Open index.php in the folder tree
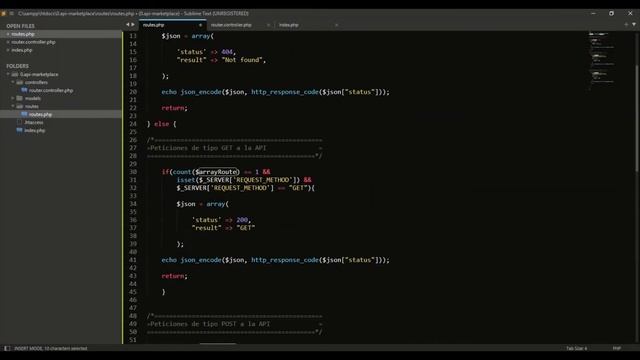Viewport: 640px width, 360px height. pos(35,130)
